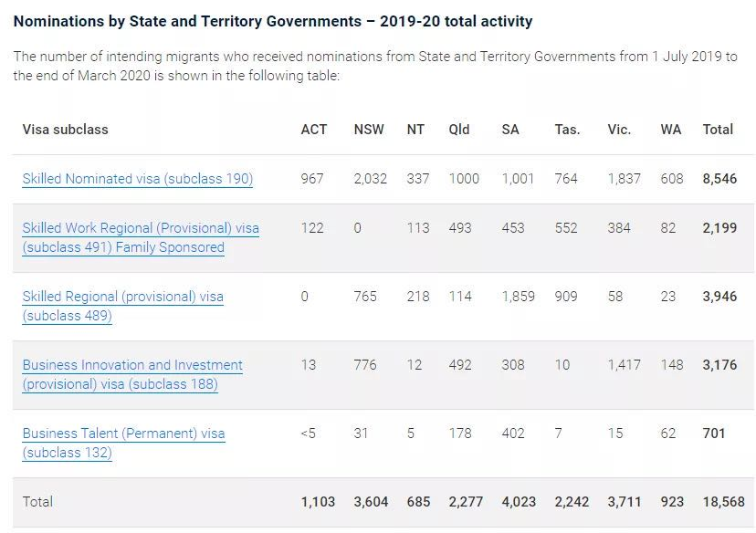The image size is (756, 533).
Task: Go to Business Talent (subclass 132) link
Action: [x=123, y=434]
